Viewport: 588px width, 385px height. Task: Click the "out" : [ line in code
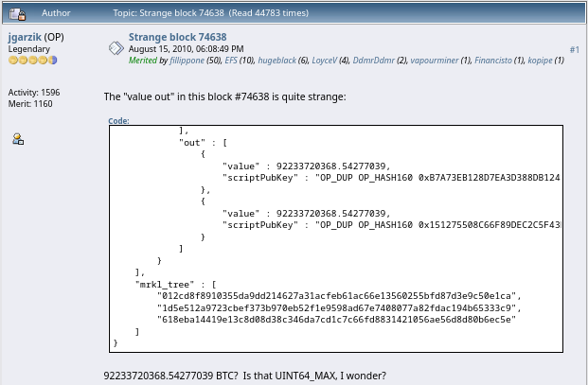point(203,143)
